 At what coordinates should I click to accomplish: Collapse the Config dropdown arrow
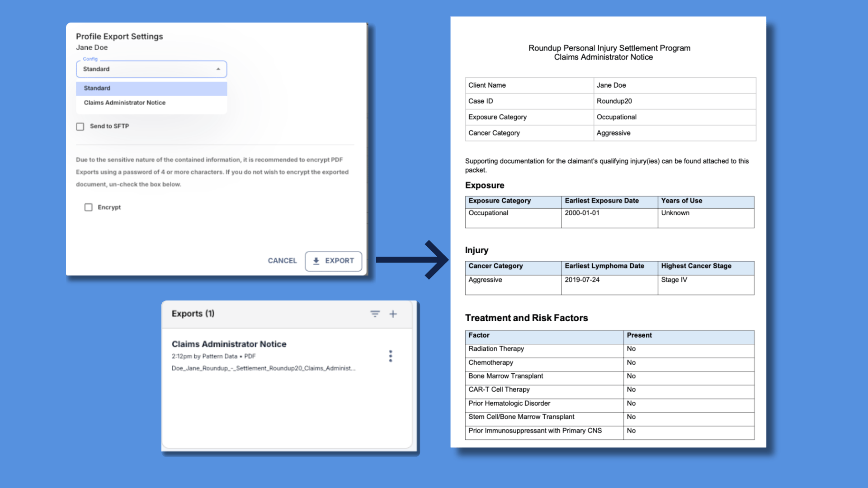pos(218,69)
